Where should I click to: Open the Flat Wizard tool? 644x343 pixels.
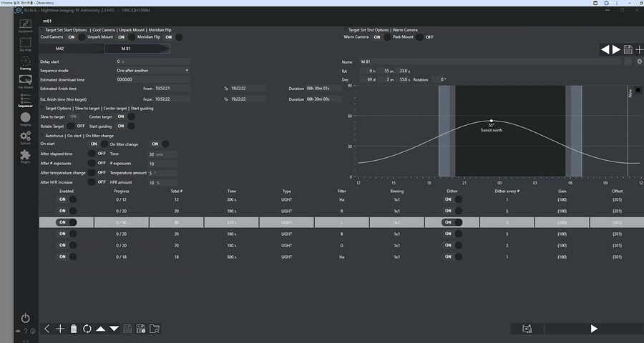click(25, 81)
